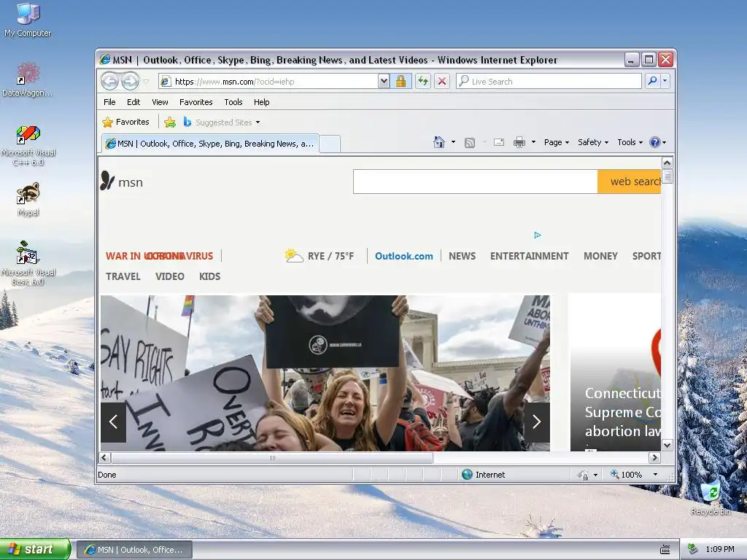Open the Help menu
Screen dimensions: 747x560
(x=262, y=102)
